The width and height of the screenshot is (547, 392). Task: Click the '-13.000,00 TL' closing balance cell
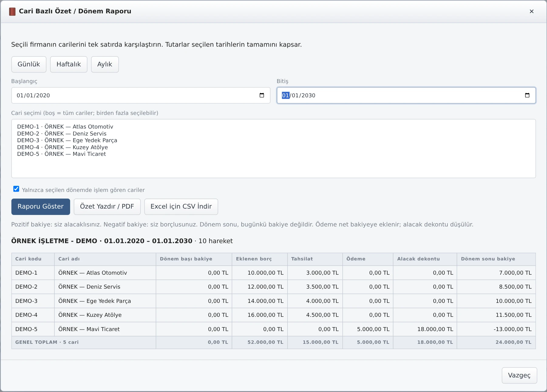click(496, 329)
